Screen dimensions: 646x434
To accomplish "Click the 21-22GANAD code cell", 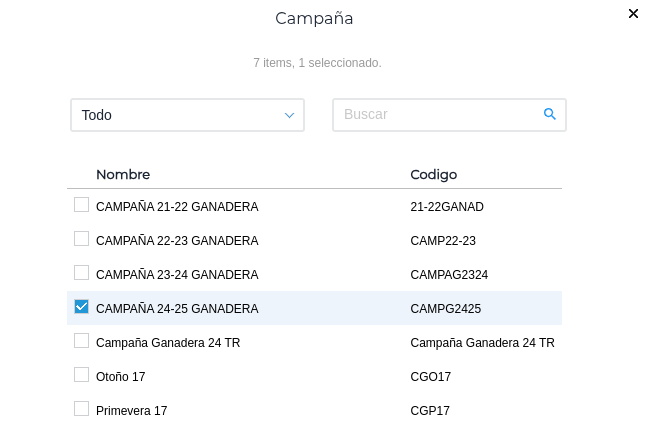I will point(447,207).
